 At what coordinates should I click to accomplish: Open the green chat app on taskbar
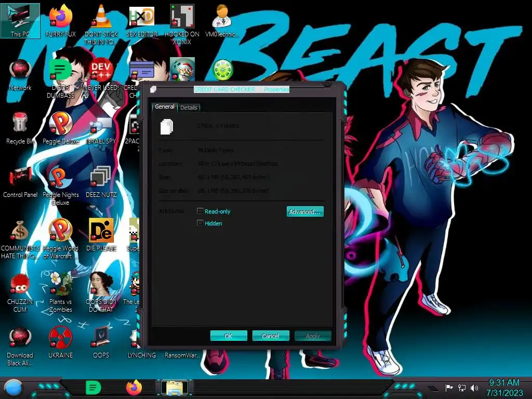[94, 388]
